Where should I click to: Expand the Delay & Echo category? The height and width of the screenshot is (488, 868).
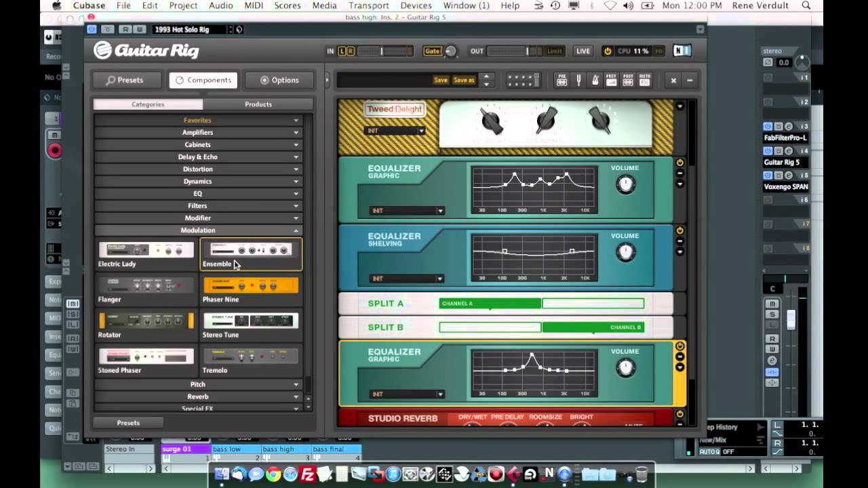click(x=198, y=157)
